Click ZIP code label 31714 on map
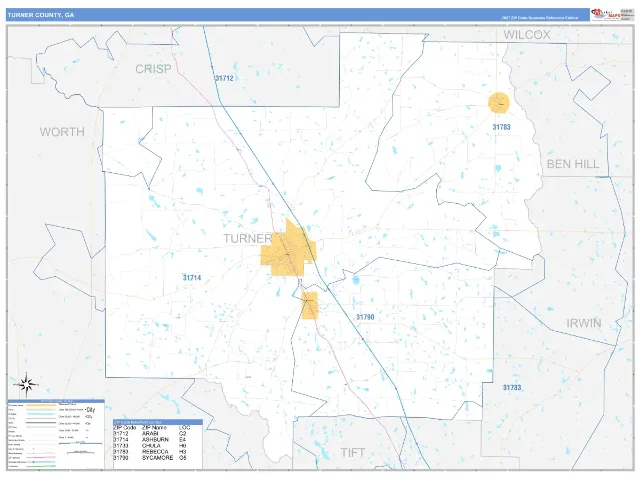Viewport: 640px width, 480px height. [192, 278]
